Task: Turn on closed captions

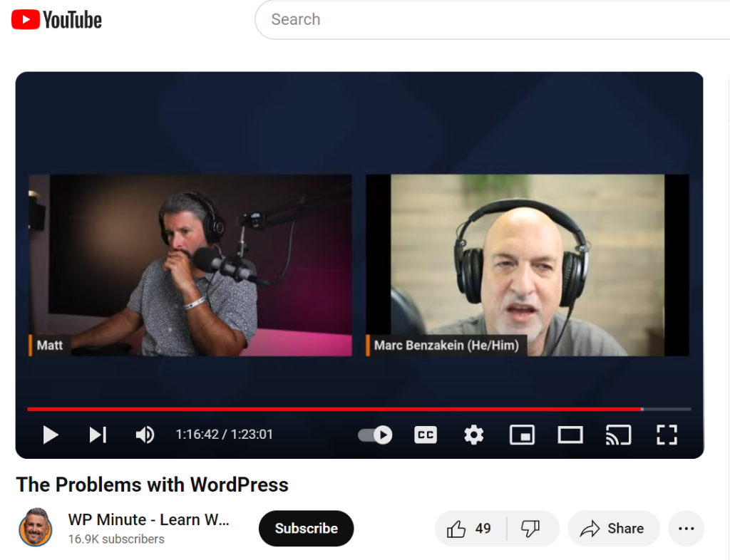Action: point(426,435)
